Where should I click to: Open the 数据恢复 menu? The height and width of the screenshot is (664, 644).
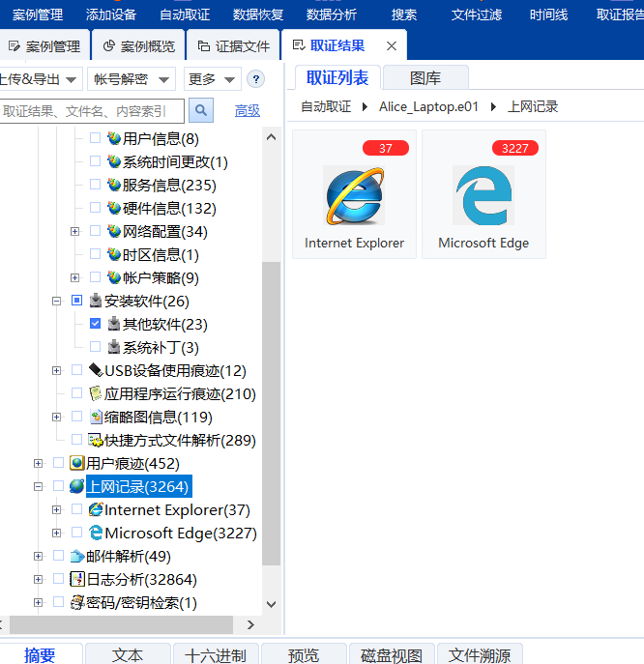(258, 14)
